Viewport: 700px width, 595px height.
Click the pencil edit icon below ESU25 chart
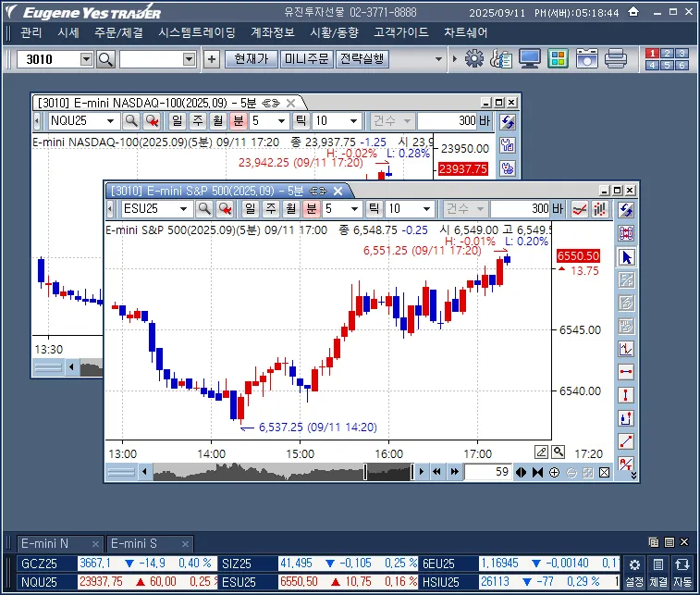click(542, 452)
